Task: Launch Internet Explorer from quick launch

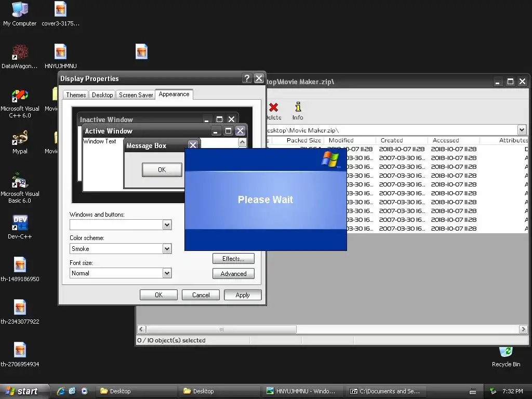Action: 61,391
